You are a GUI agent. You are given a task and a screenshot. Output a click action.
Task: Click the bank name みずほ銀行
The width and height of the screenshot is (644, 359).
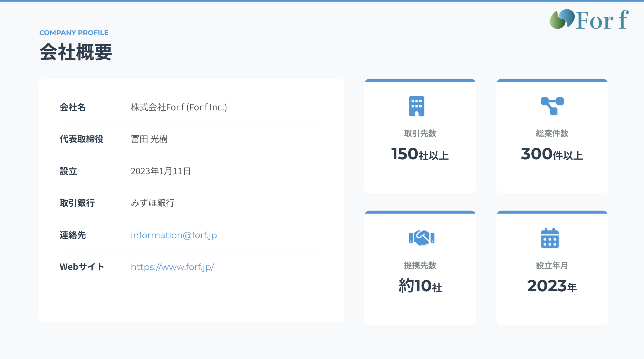(153, 203)
